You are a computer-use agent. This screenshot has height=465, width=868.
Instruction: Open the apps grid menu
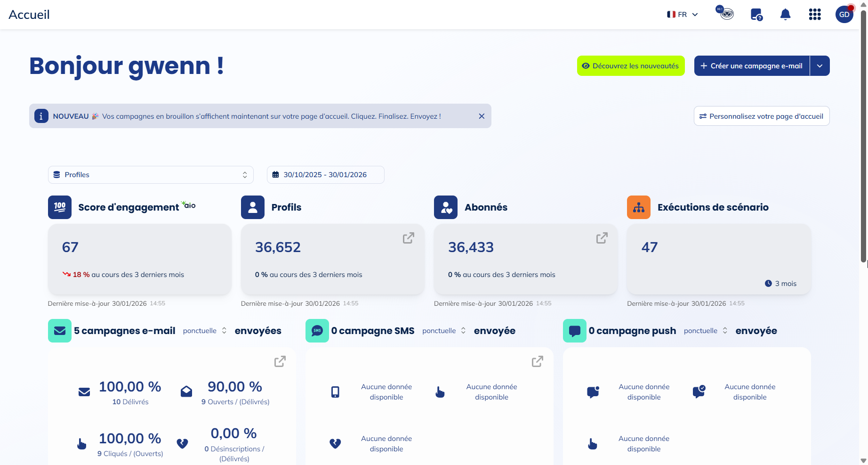814,15
